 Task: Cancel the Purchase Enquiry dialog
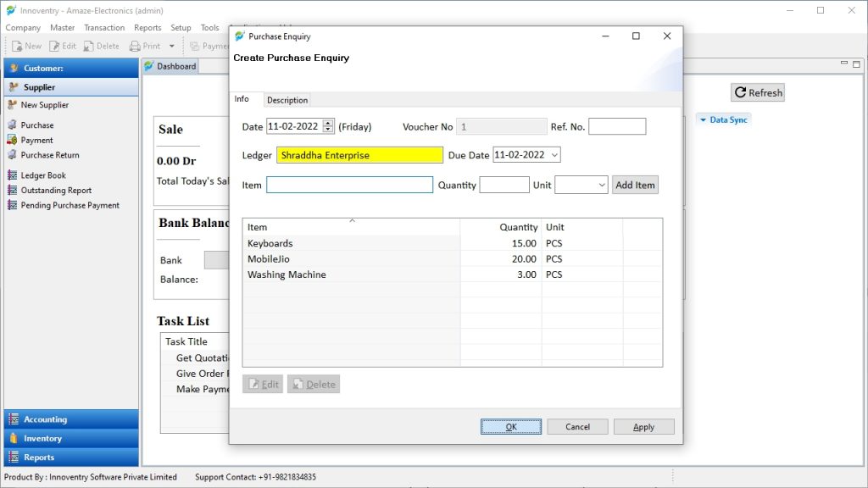tap(577, 427)
